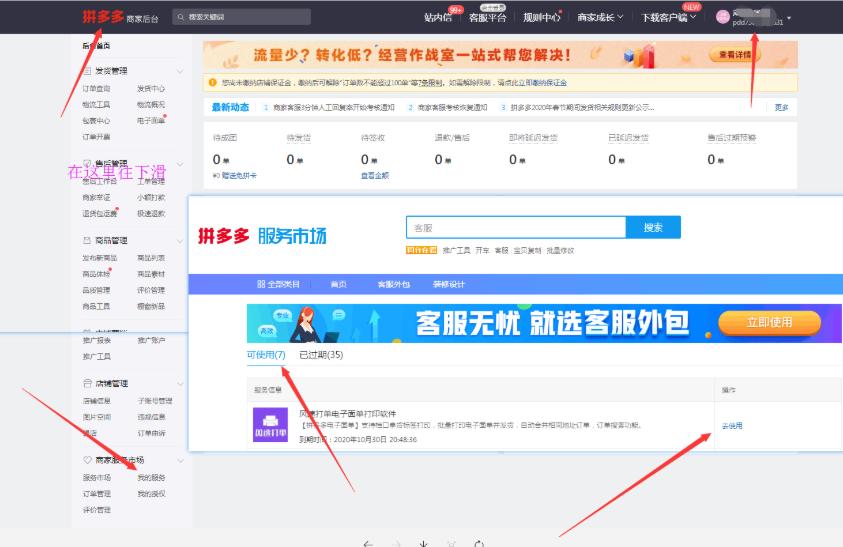
Task: Click the 查看全部 link under 待签收
Action: (375, 175)
